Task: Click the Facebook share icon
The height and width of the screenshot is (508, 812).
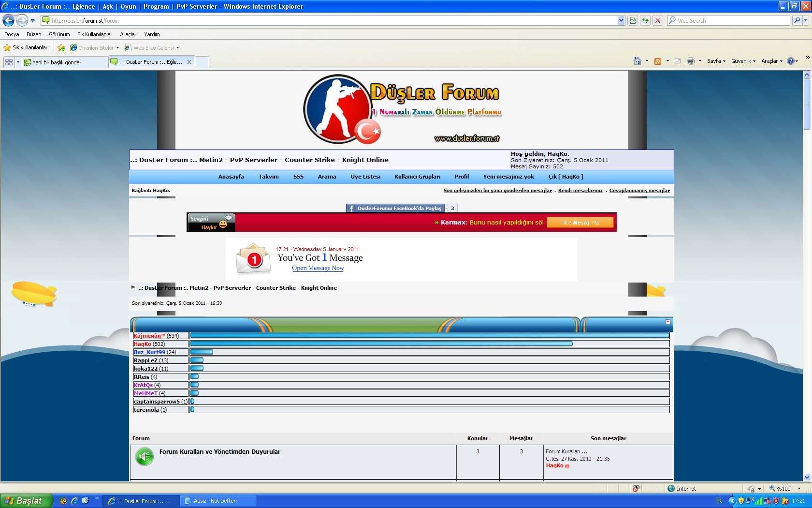Action: click(x=351, y=208)
